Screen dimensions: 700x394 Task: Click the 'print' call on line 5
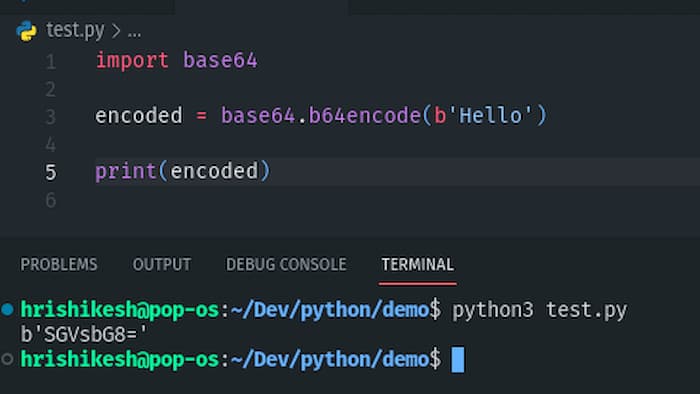click(x=126, y=171)
